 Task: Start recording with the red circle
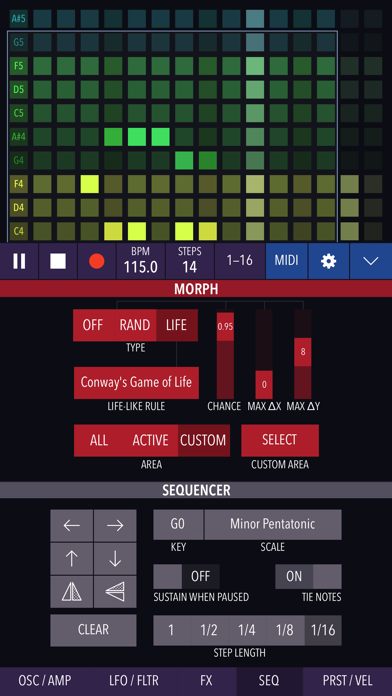(x=96, y=261)
